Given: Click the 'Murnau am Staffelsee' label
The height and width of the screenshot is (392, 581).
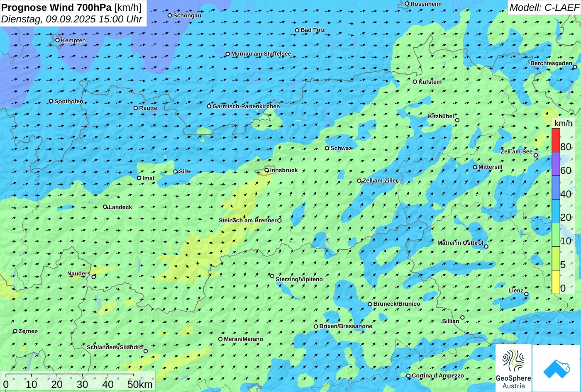Looking at the screenshot, I should click(261, 54).
